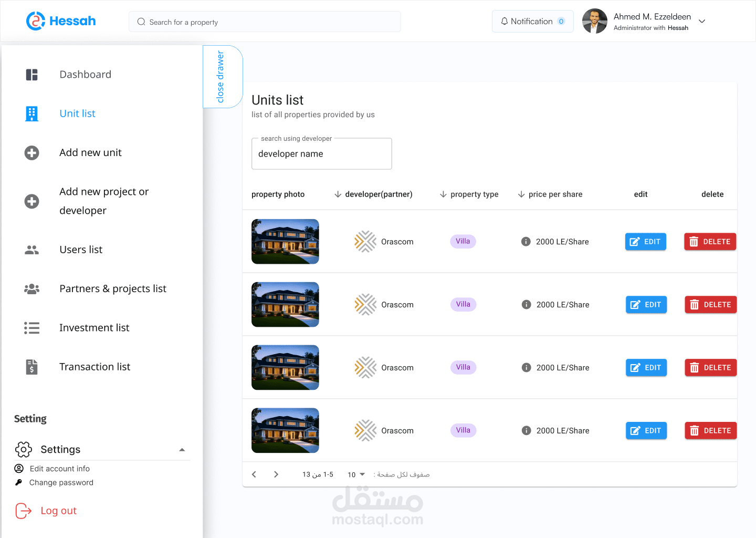
Task: Click Orascom logo icon in first row
Action: coord(365,242)
